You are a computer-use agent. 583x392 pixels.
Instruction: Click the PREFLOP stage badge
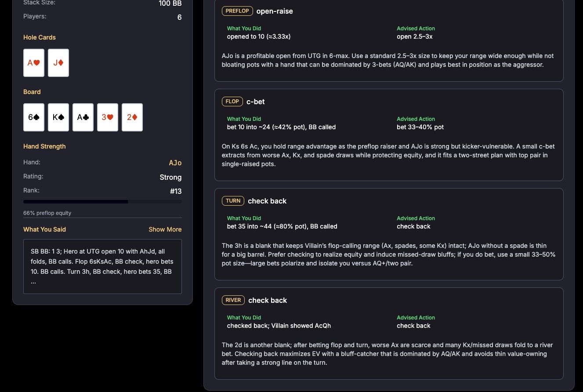[x=237, y=11]
